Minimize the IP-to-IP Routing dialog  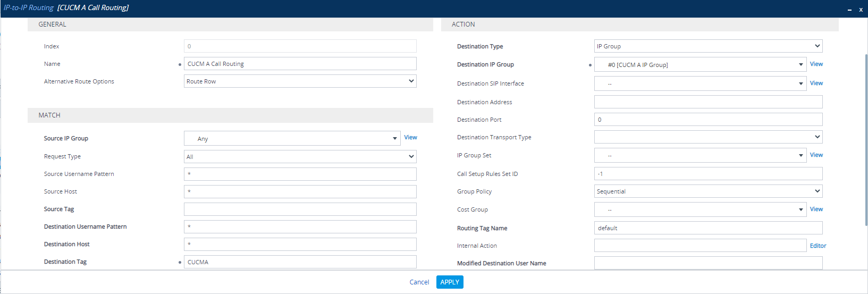tap(849, 10)
